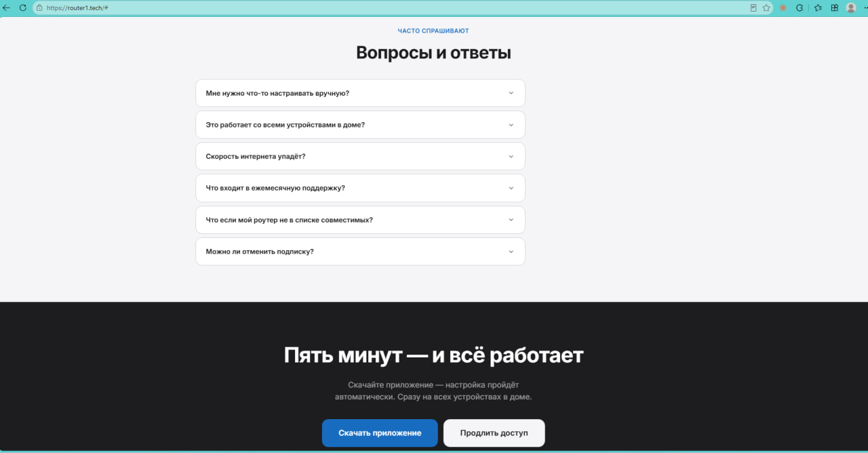Viewport: 868px width, 453px height.
Task: Click question text 'Скорость интернета упадёт?'
Action: coord(256,157)
